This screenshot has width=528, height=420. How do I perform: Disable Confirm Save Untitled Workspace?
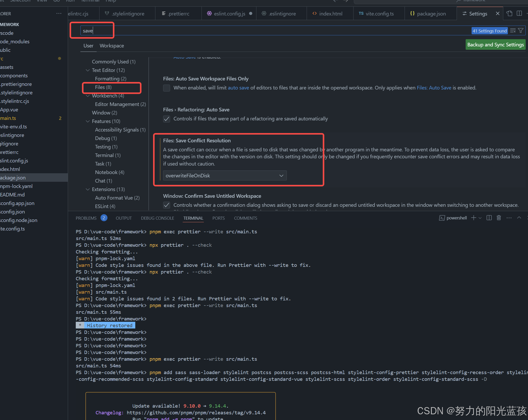tap(166, 205)
